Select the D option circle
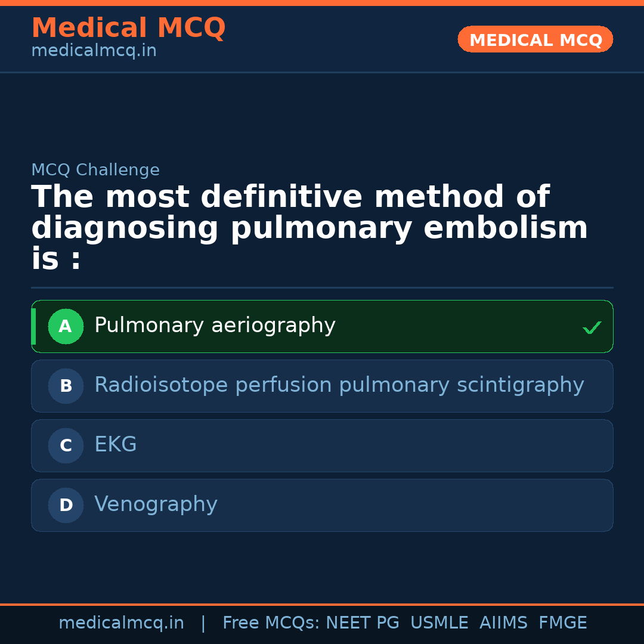Image resolution: width=644 pixels, height=644 pixels. click(66, 506)
